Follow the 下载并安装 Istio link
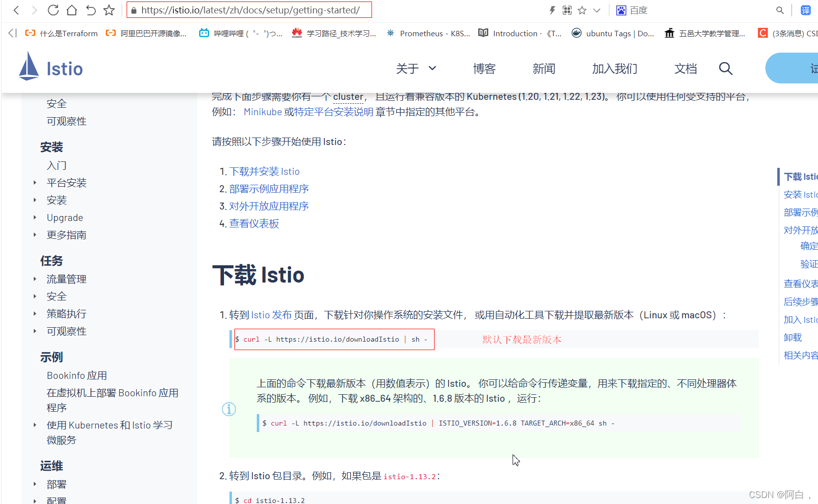 [x=264, y=171]
